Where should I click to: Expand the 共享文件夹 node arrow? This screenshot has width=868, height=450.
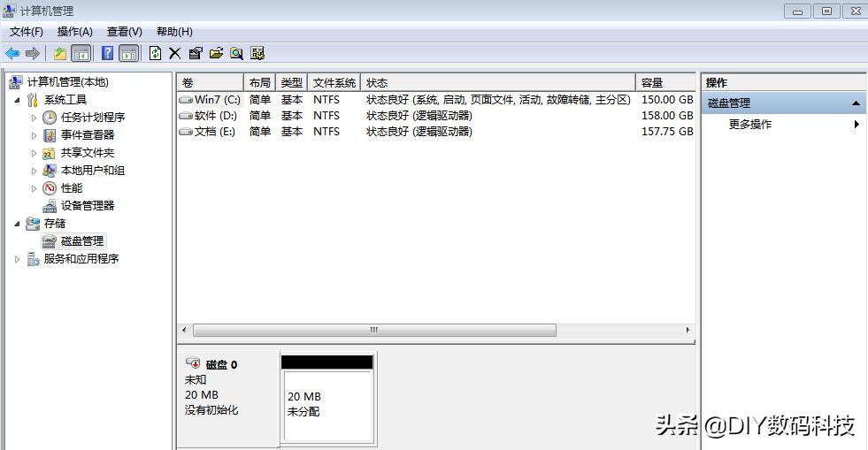[x=34, y=153]
